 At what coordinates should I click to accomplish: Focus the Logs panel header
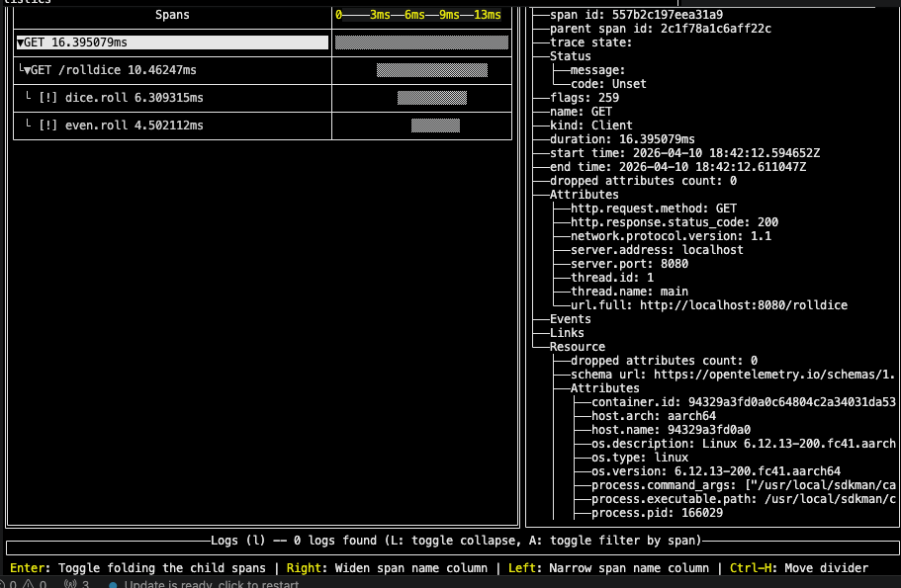tap(456, 541)
